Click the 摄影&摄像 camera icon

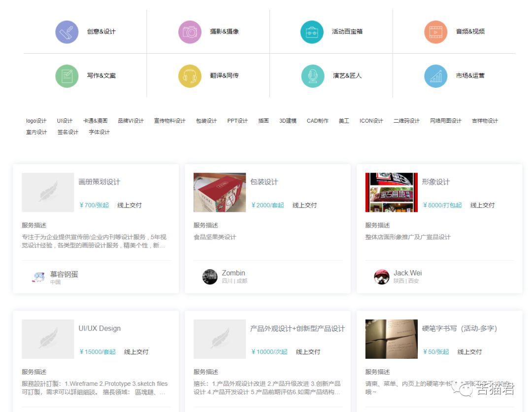tap(190, 31)
